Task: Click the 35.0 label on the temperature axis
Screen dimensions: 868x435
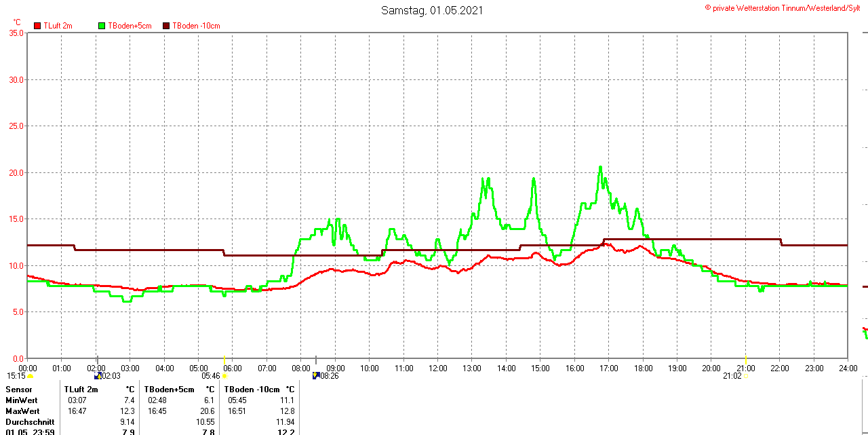Action: 16,33
